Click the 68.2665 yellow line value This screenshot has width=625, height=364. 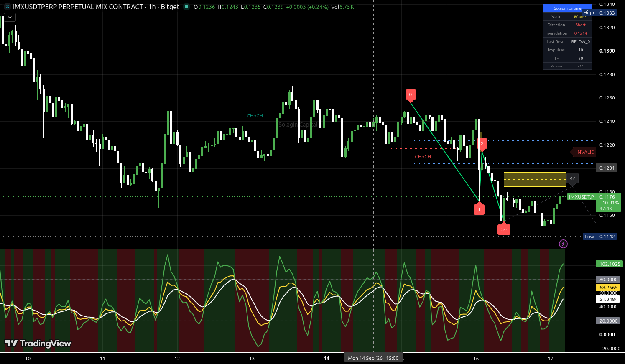coord(608,288)
